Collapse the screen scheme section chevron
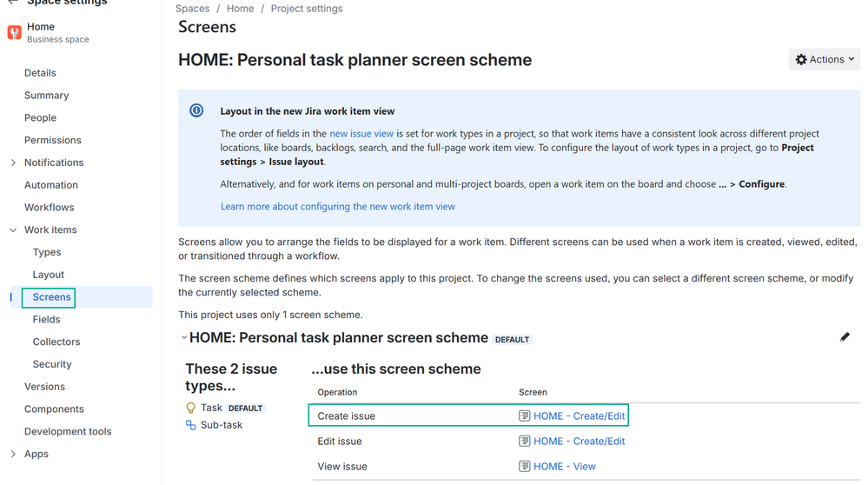 click(184, 337)
